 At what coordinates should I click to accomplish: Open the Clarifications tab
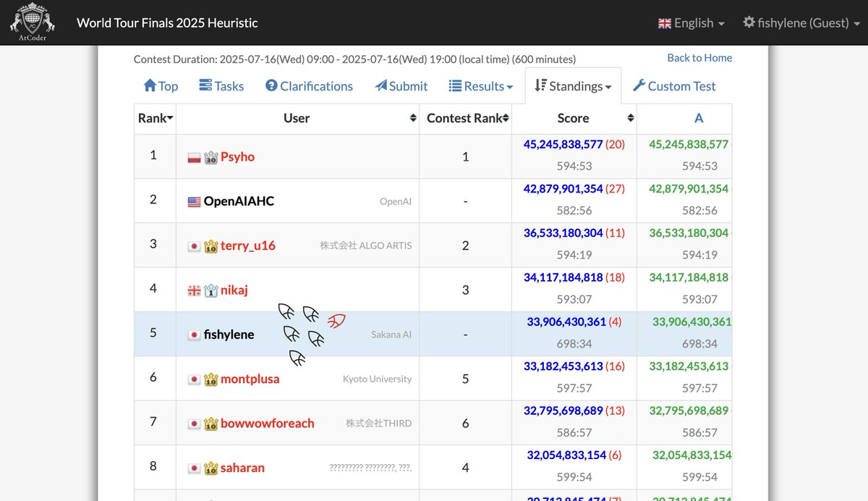[309, 85]
